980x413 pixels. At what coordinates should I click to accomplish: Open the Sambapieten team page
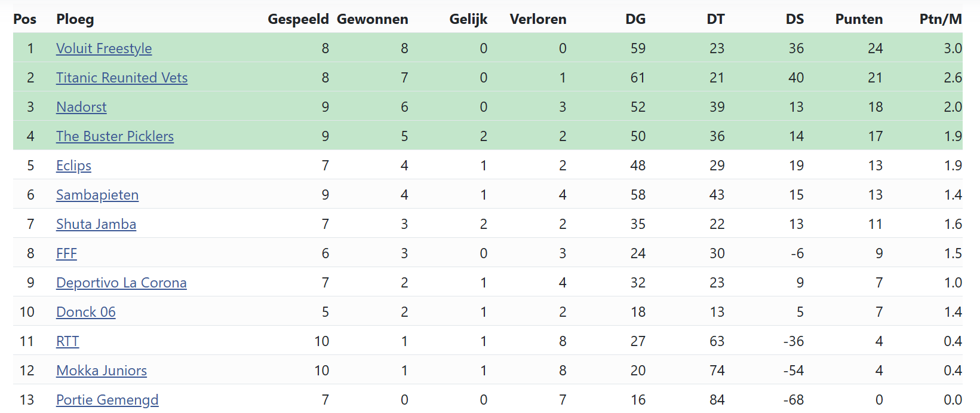click(x=97, y=195)
